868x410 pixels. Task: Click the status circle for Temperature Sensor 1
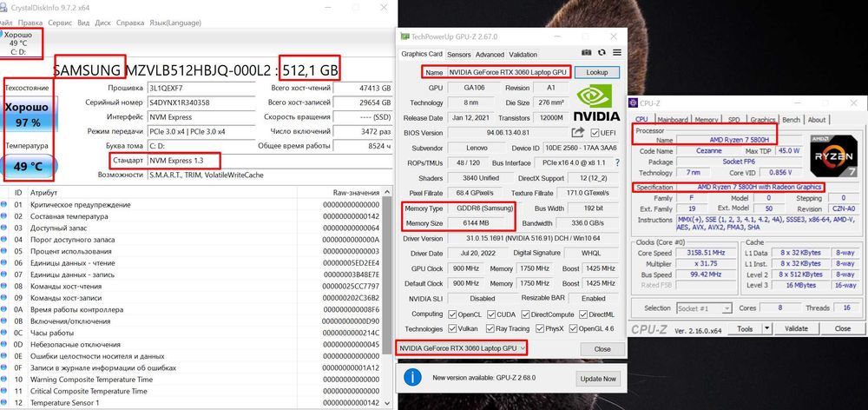(4, 402)
